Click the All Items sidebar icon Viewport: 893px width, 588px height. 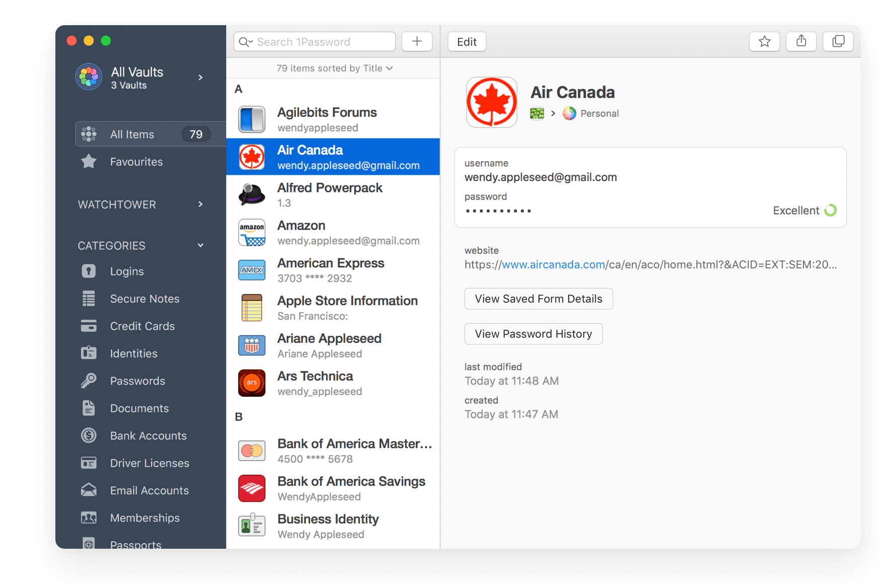pyautogui.click(x=89, y=134)
